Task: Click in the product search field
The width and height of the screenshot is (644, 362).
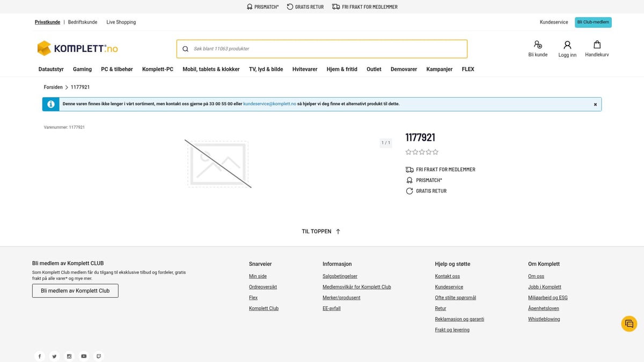Action: [x=322, y=49]
